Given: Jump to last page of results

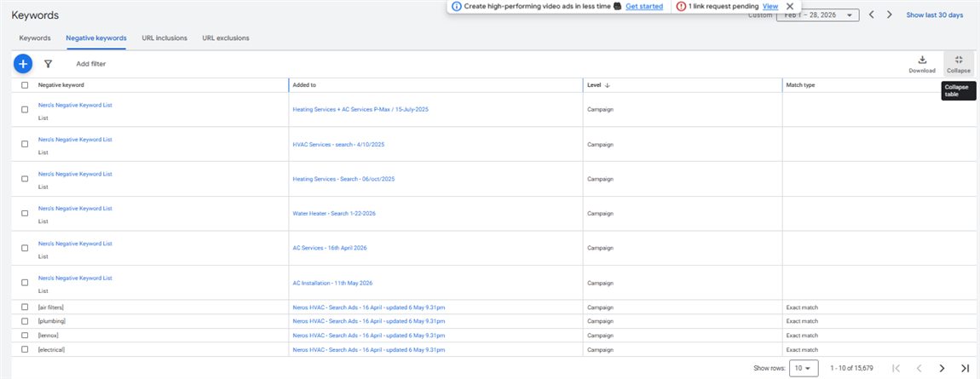Looking at the screenshot, I should click(x=965, y=369).
